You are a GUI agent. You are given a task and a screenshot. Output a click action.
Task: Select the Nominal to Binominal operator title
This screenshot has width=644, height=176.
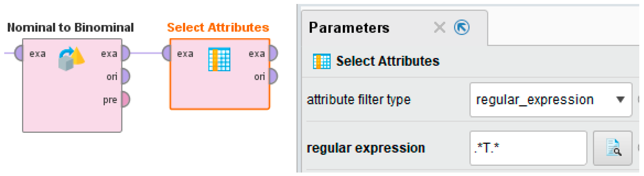point(70,28)
